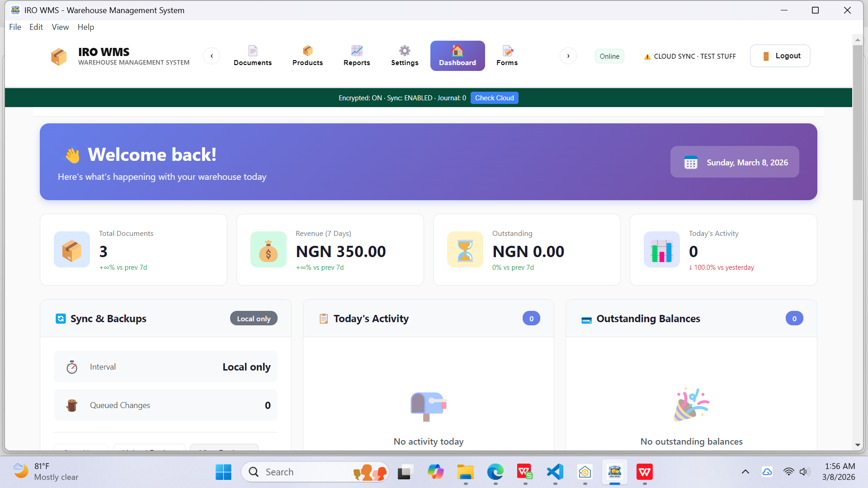The height and width of the screenshot is (488, 868).
Task: Open the View menu
Action: [x=60, y=27]
